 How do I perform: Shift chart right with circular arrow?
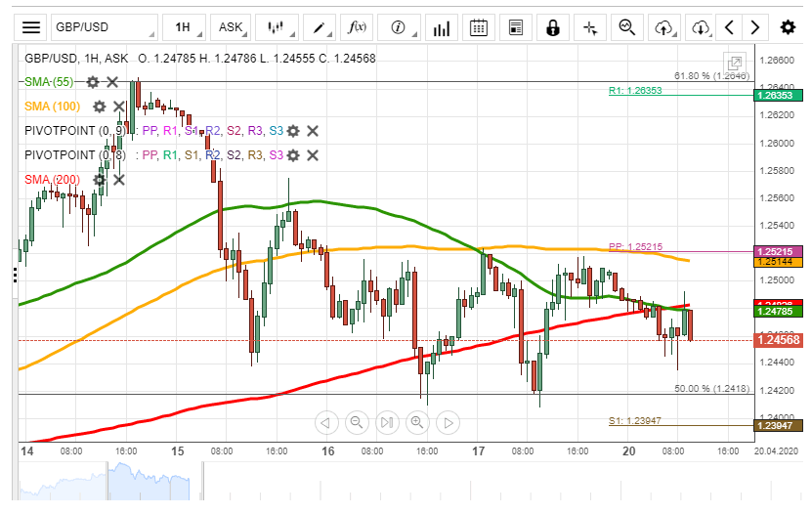pyautogui.click(x=449, y=423)
